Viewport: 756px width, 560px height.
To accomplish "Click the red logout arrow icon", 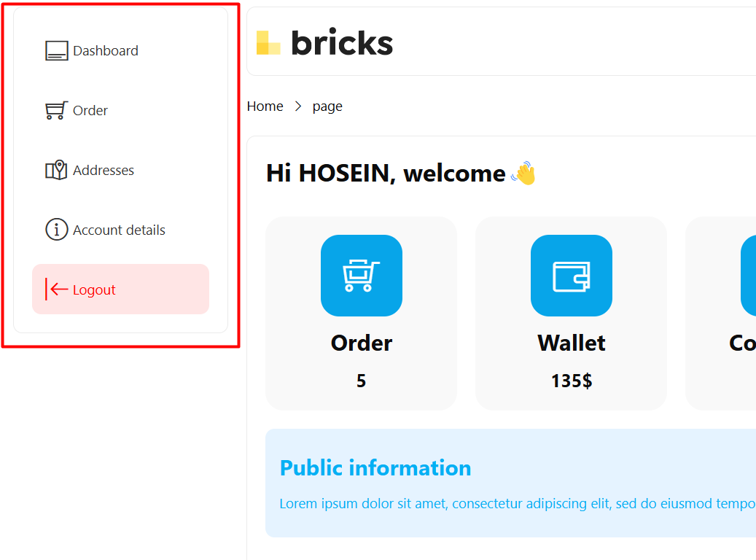I will pyautogui.click(x=56, y=289).
